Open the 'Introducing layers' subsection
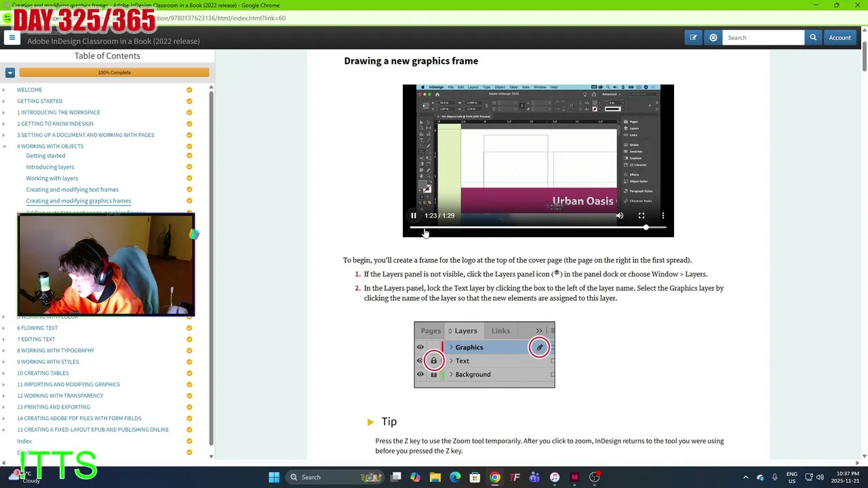 [x=50, y=167]
